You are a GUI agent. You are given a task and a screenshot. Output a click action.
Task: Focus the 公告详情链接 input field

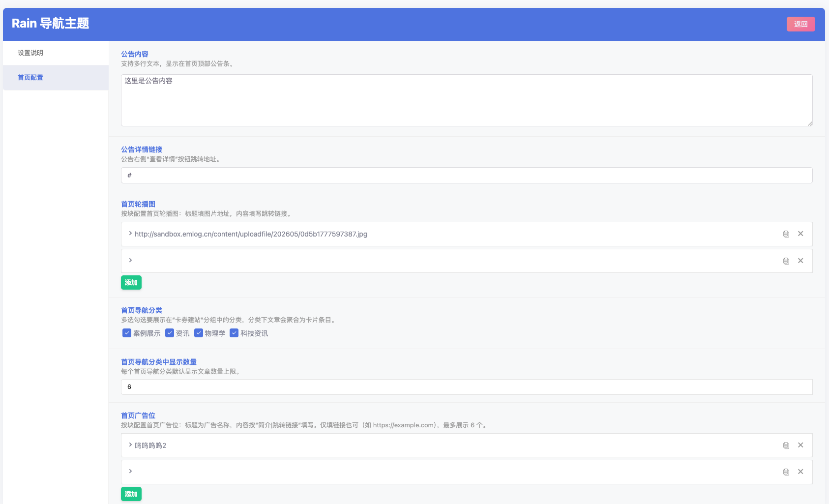[467, 176]
